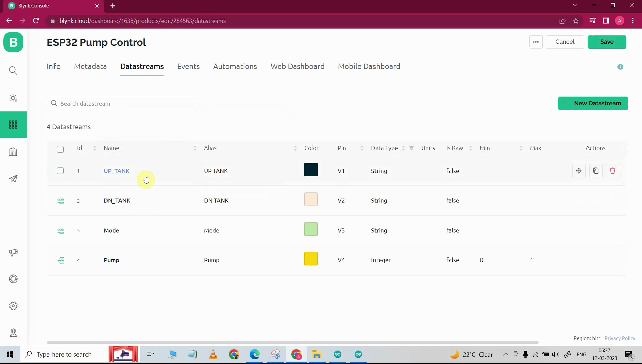The width and height of the screenshot is (642, 364).
Task: Click the move handle icon for UP_TANK
Action: point(579,171)
